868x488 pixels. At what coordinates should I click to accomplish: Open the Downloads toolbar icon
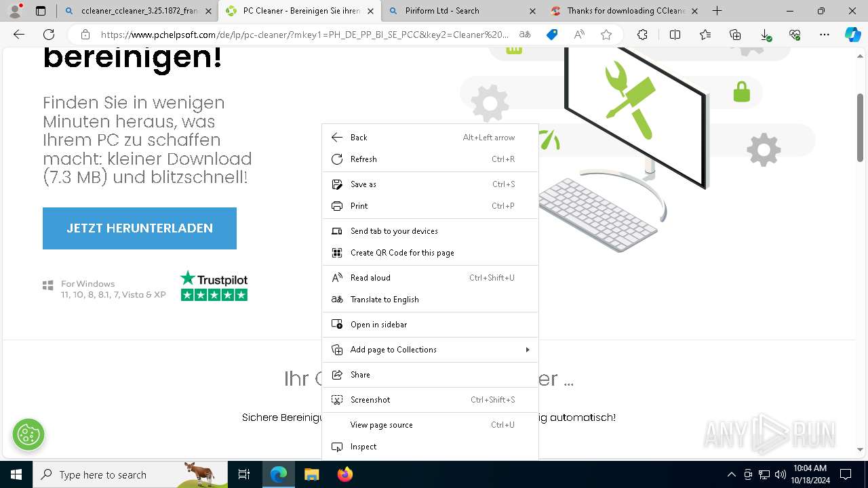coord(765,35)
